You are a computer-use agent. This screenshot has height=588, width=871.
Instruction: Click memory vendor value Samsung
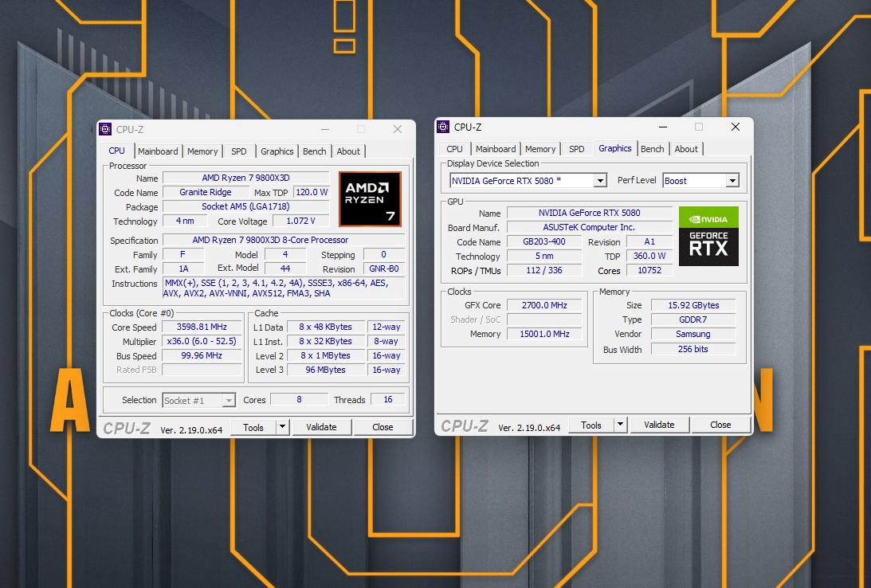693,335
